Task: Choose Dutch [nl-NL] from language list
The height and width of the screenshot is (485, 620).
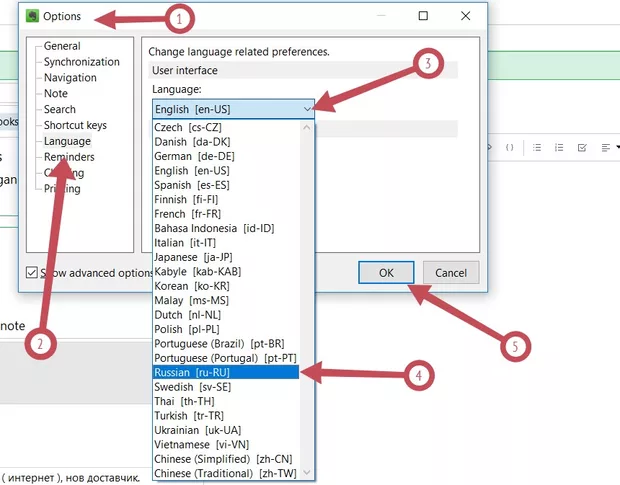Action: coord(226,315)
